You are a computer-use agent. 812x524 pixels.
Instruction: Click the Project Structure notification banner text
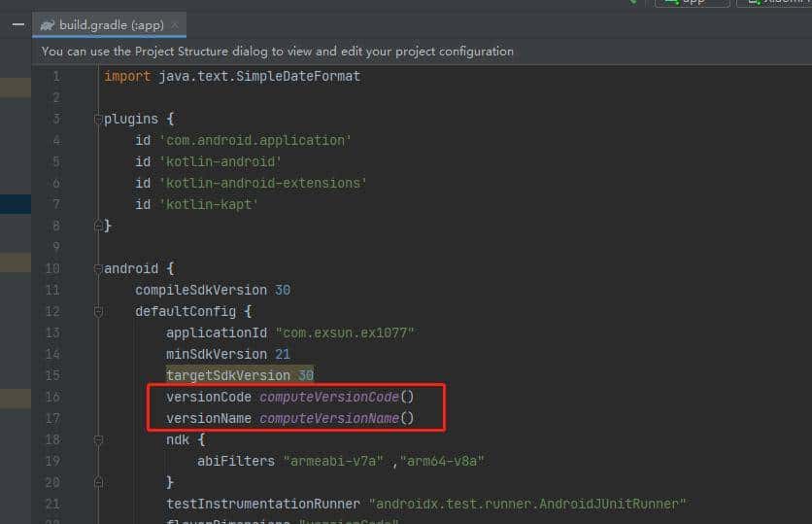tap(278, 52)
